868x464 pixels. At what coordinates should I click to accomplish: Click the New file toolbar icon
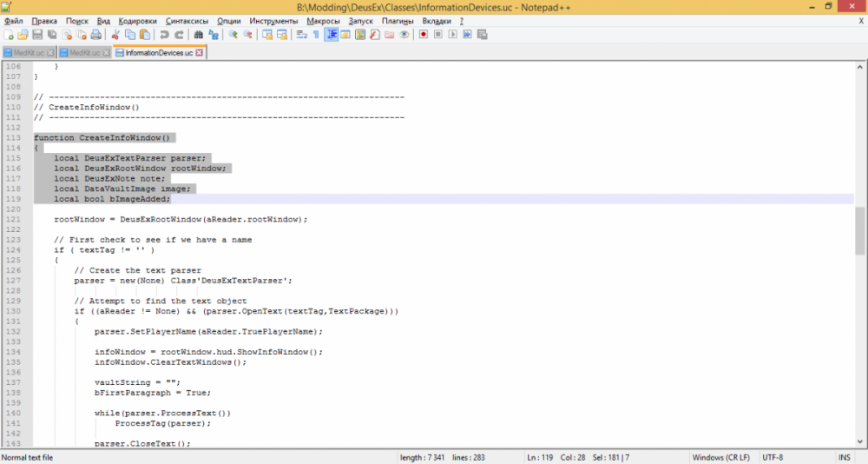[x=9, y=35]
